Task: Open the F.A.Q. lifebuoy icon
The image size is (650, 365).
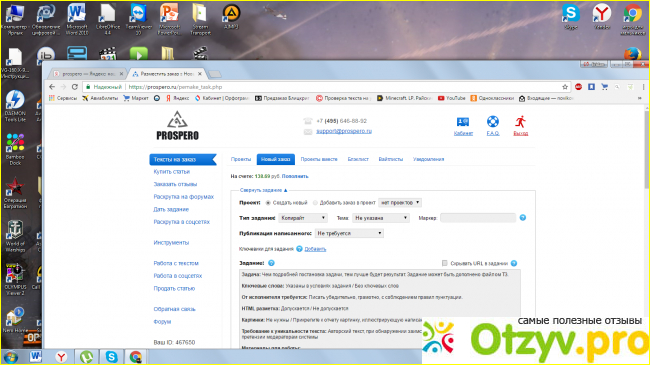Action: [492, 122]
